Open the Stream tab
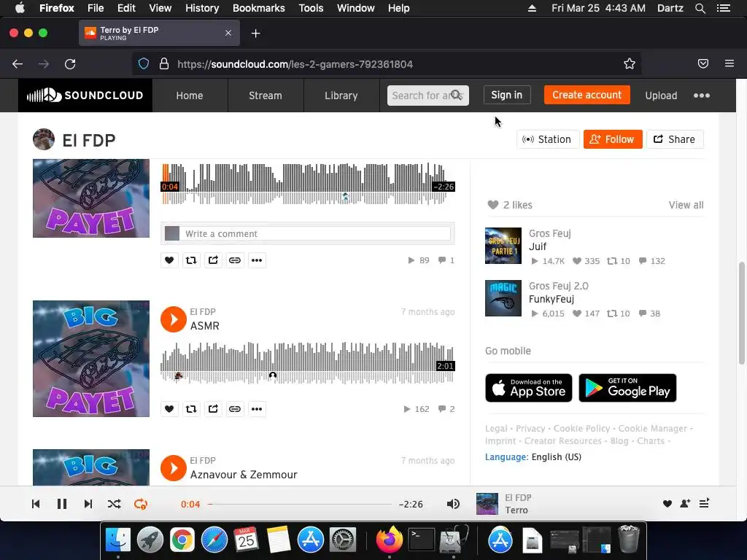 pyautogui.click(x=266, y=96)
